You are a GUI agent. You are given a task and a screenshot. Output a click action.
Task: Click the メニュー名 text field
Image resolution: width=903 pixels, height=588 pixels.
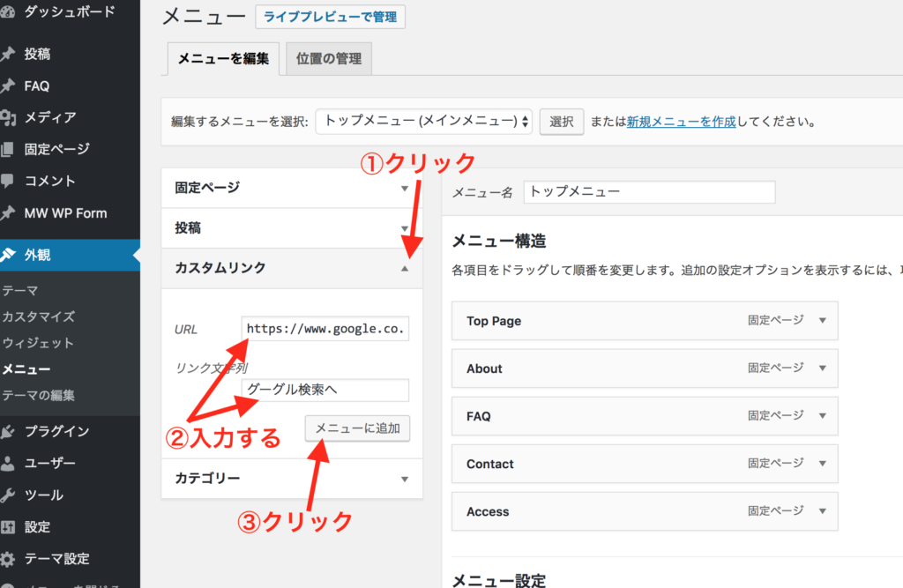click(x=648, y=192)
